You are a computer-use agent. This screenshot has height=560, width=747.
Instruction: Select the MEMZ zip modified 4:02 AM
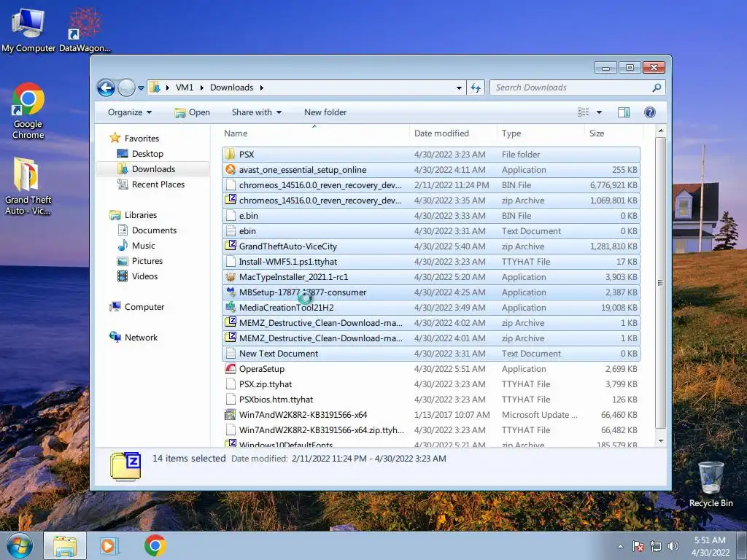click(x=430, y=323)
